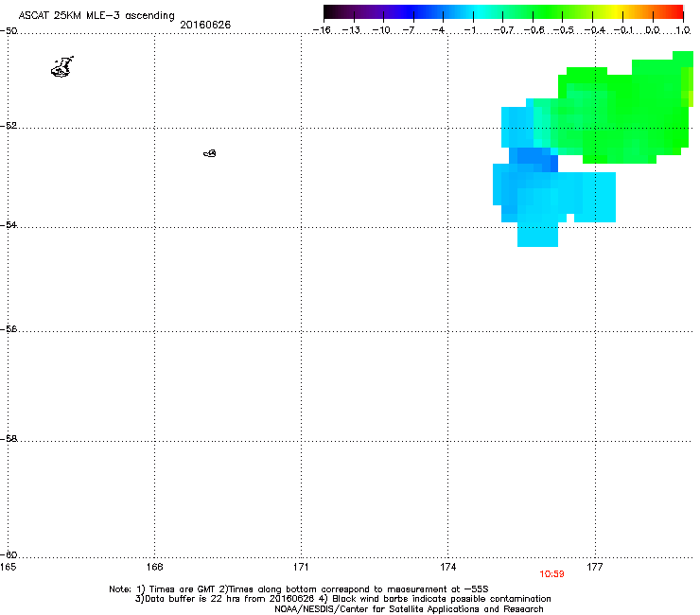Click the larger island outline near 50S
Viewport: 700px width, 615px height.
click(61, 67)
